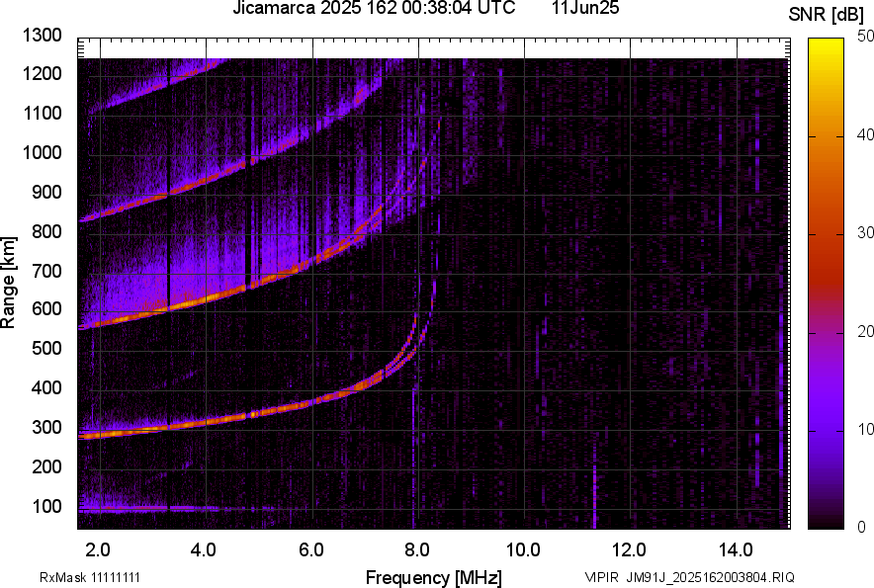Click the range tick label "800"

pyautogui.click(x=46, y=231)
